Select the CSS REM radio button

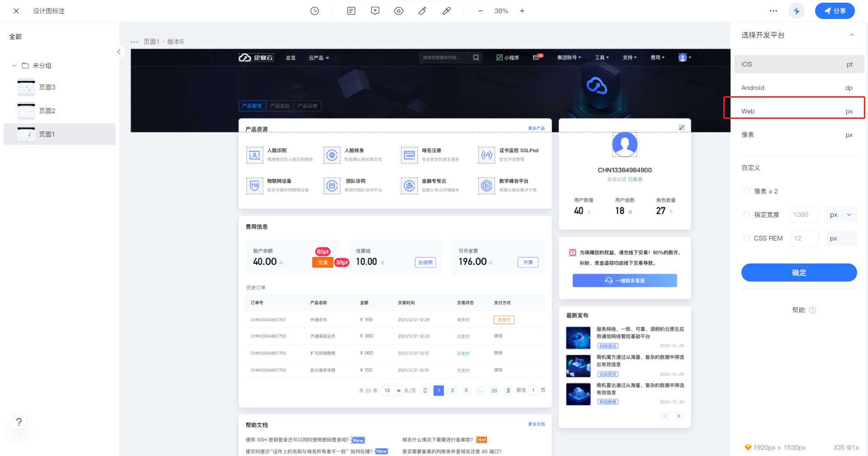(747, 238)
